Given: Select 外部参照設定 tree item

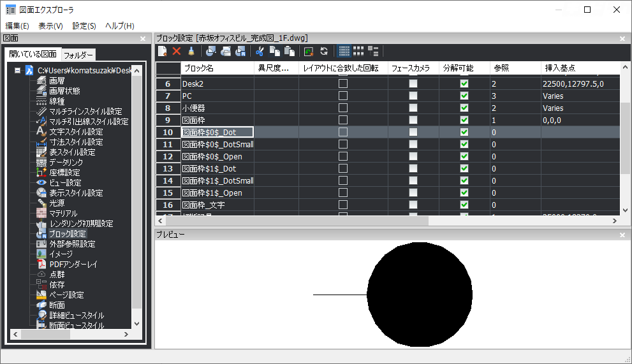Looking at the screenshot, I should (x=72, y=244).
